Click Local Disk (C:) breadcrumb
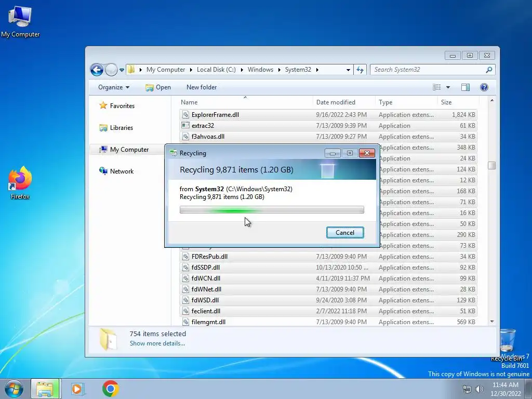This screenshot has width=532, height=399. pyautogui.click(x=216, y=70)
